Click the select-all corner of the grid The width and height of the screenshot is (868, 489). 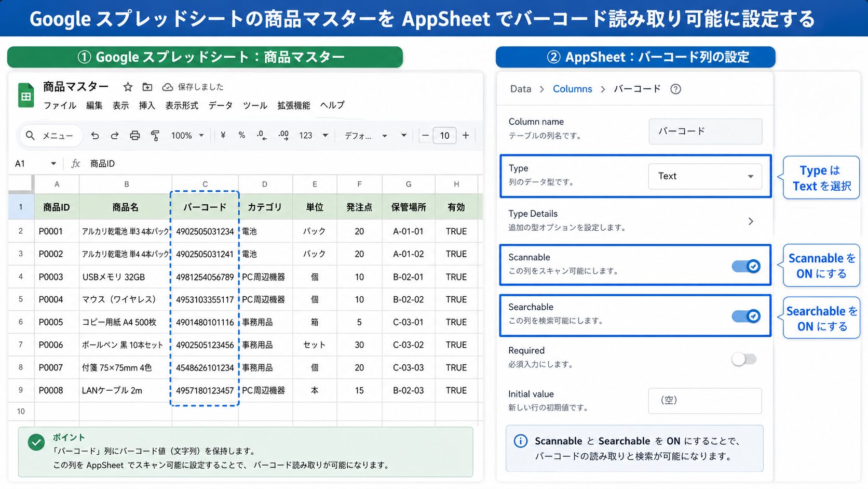click(21, 184)
